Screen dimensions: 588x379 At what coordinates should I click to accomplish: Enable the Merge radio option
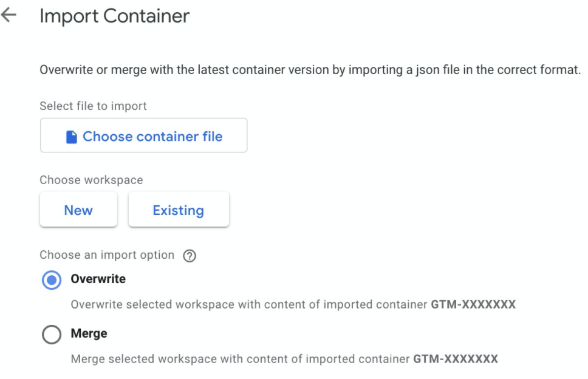52,335
